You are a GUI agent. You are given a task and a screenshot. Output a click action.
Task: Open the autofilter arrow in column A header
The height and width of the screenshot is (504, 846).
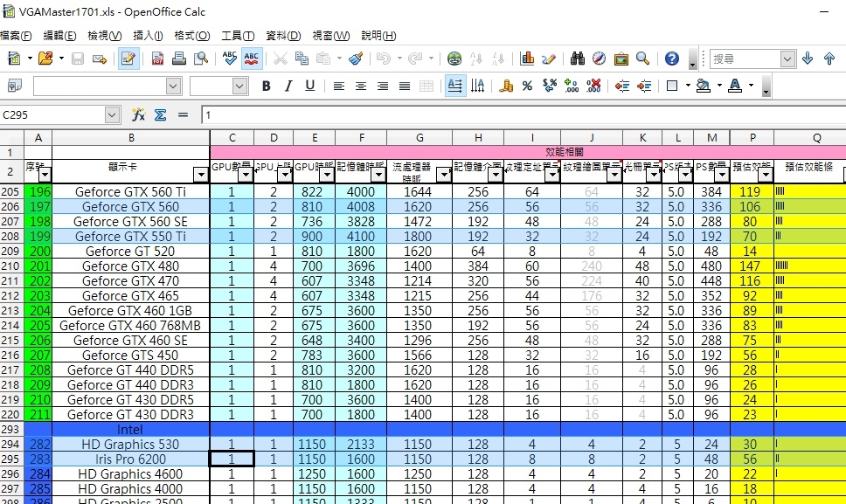click(x=45, y=175)
